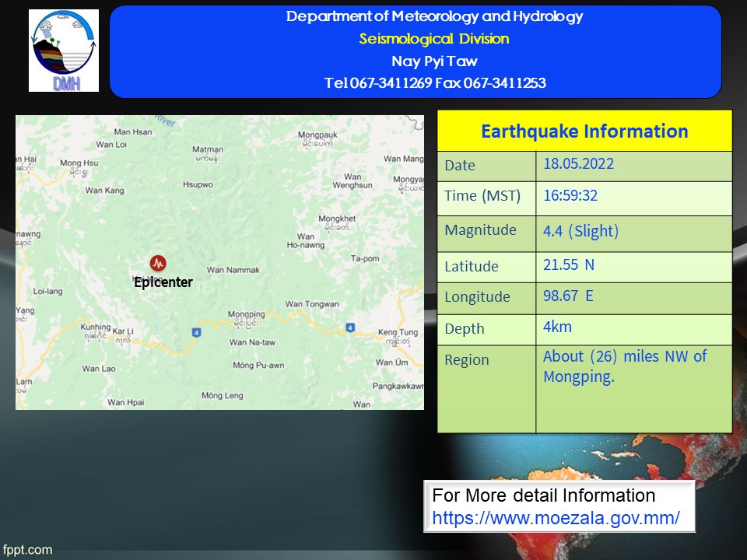Click the depth value 4km
Viewport: 747px width, 560px height.
pyautogui.click(x=557, y=327)
